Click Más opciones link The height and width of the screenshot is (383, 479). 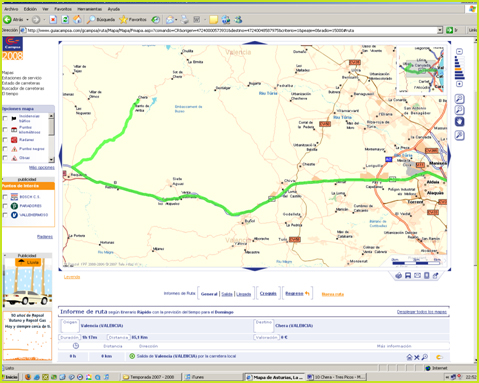click(x=42, y=167)
